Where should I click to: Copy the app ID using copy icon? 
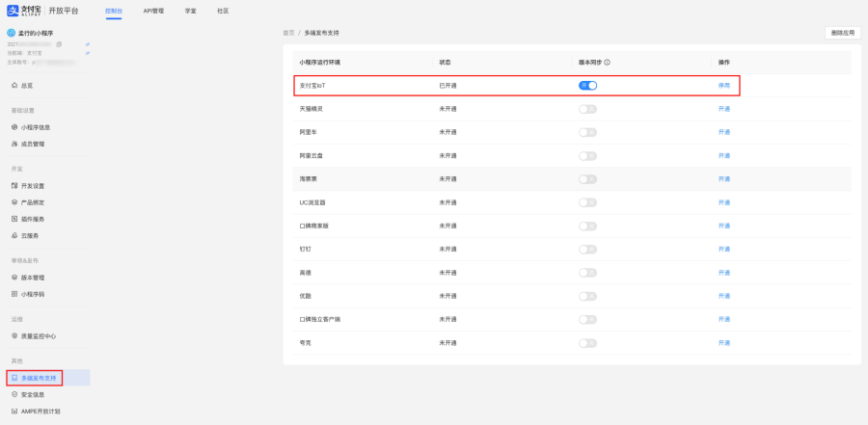(59, 43)
